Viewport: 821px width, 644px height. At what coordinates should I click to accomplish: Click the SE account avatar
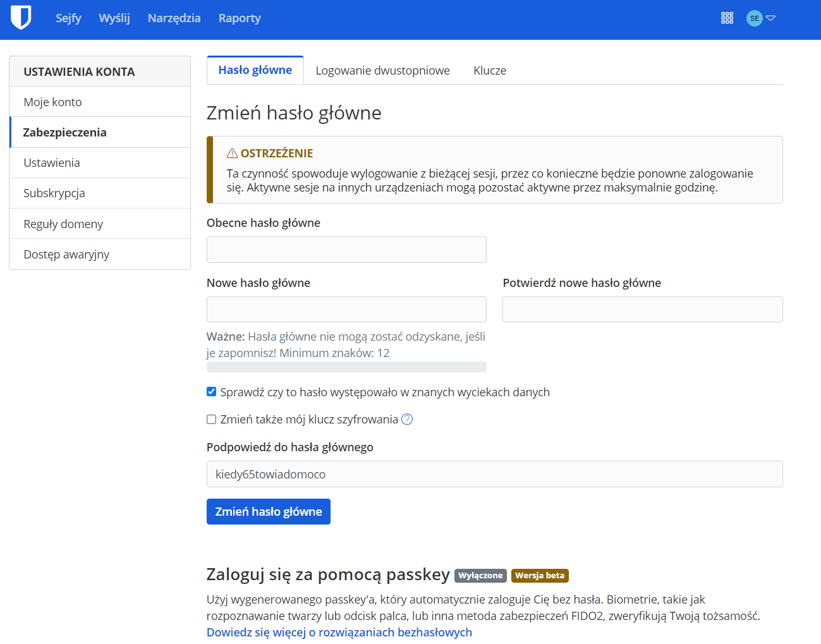(754, 18)
